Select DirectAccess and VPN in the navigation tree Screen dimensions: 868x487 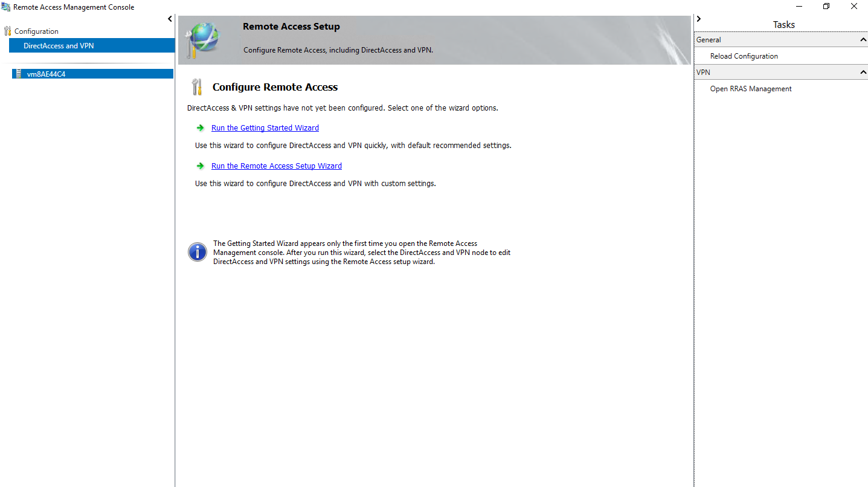(x=58, y=45)
